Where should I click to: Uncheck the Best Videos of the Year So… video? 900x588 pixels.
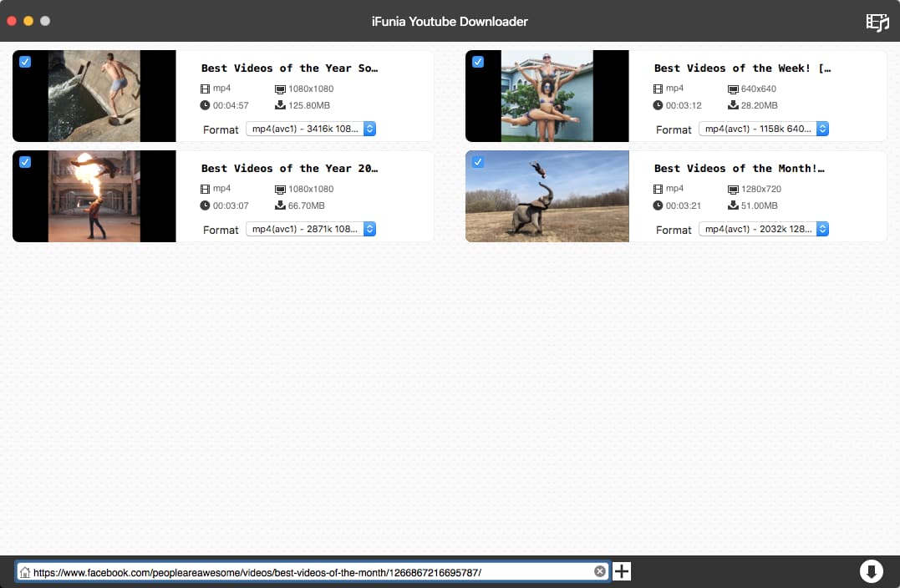[25, 62]
